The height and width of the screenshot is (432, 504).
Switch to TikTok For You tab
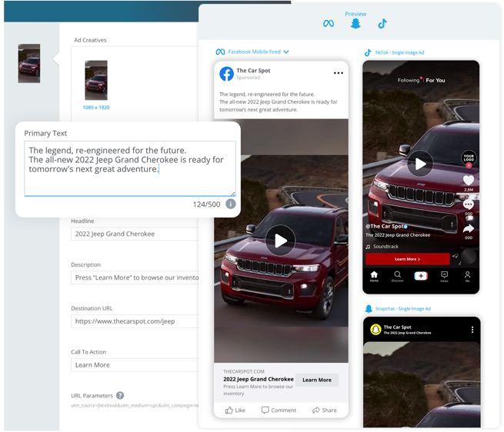436,80
